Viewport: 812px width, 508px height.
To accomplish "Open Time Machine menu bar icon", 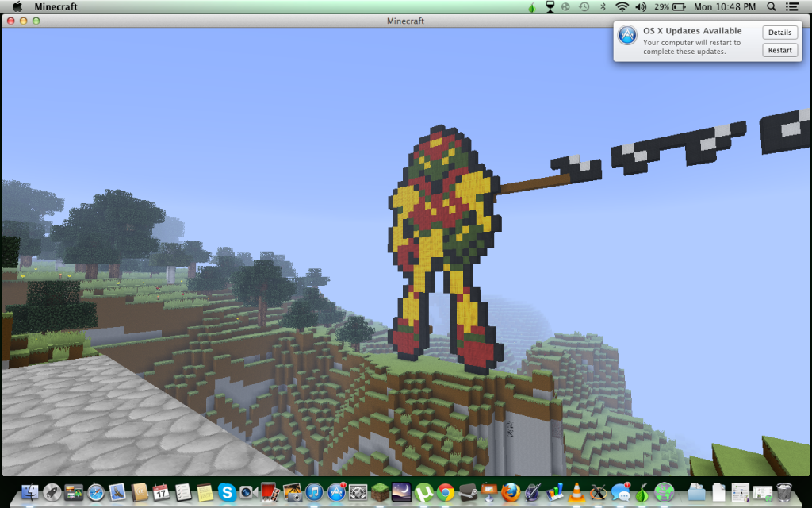I will [584, 6].
